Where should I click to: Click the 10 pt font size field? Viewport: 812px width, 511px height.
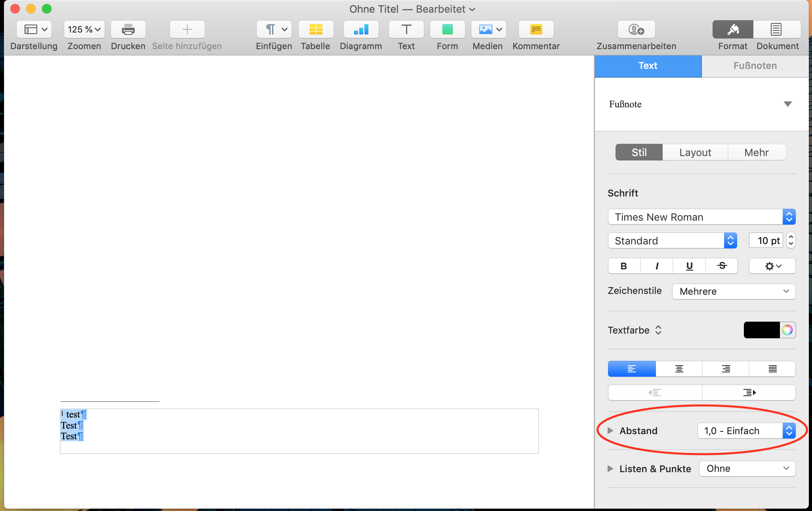766,240
